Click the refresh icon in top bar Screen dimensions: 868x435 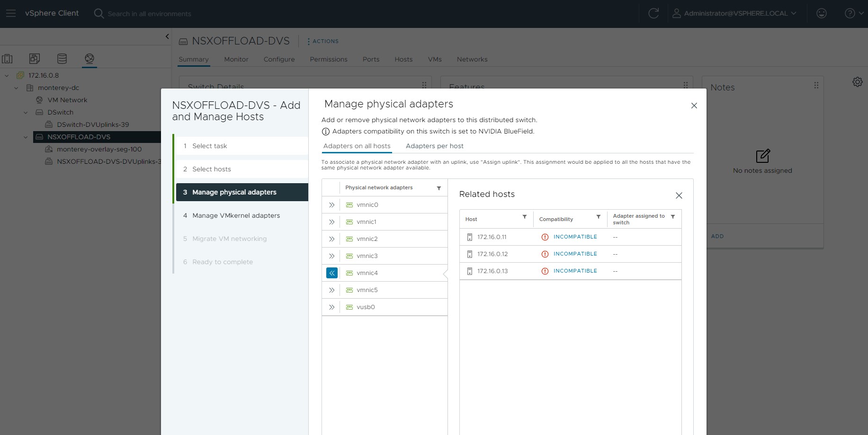(653, 13)
